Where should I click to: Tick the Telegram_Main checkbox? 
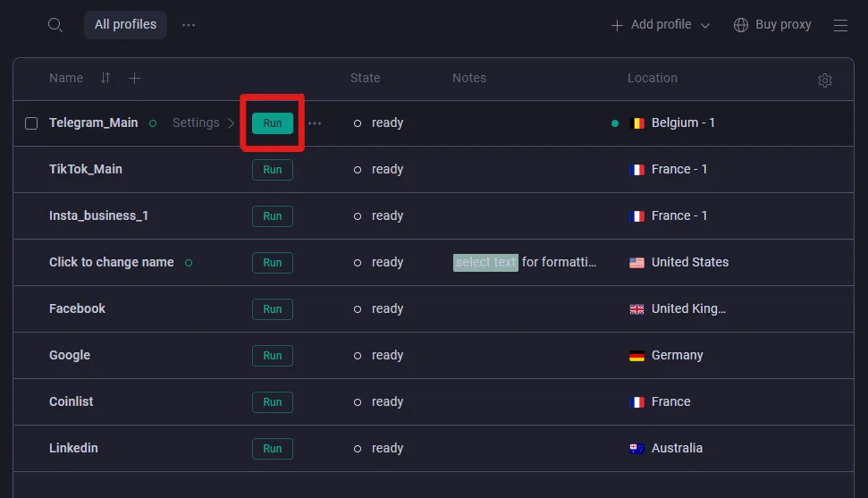click(31, 123)
